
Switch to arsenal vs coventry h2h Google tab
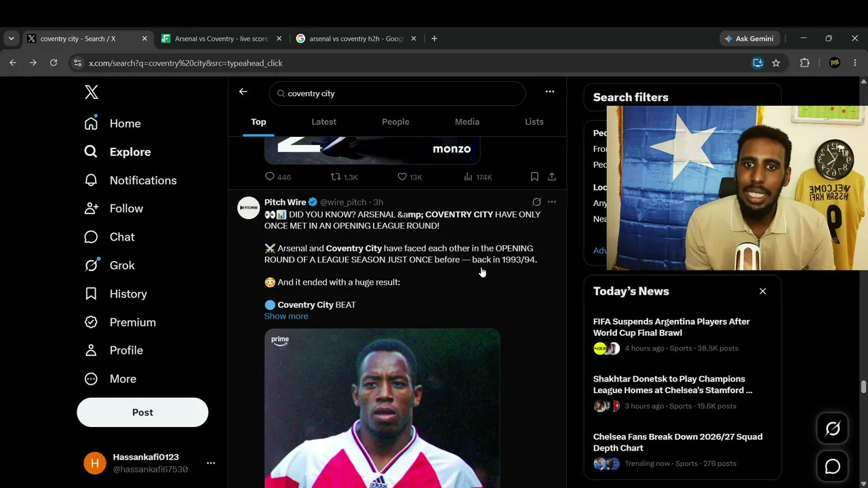point(356,39)
